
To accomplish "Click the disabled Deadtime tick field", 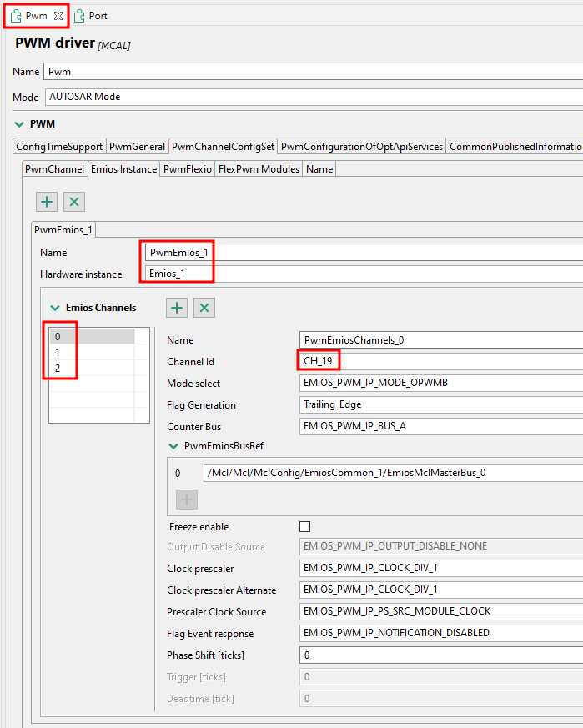I will [x=441, y=698].
